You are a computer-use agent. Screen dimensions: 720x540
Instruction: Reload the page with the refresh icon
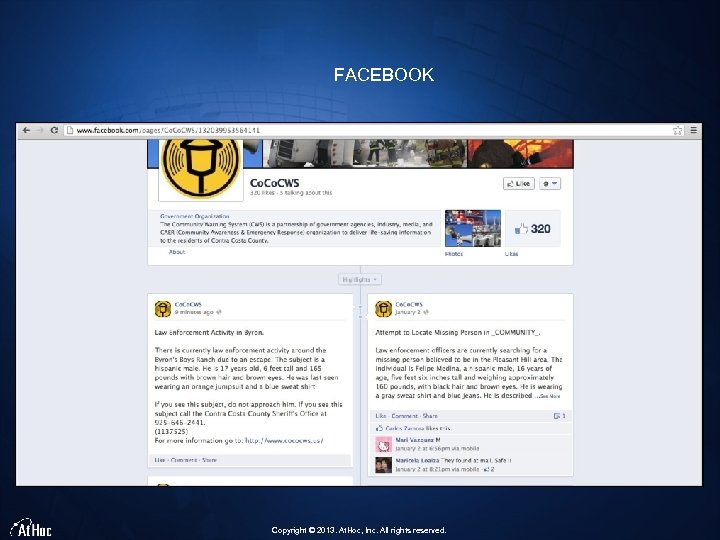[x=54, y=130]
